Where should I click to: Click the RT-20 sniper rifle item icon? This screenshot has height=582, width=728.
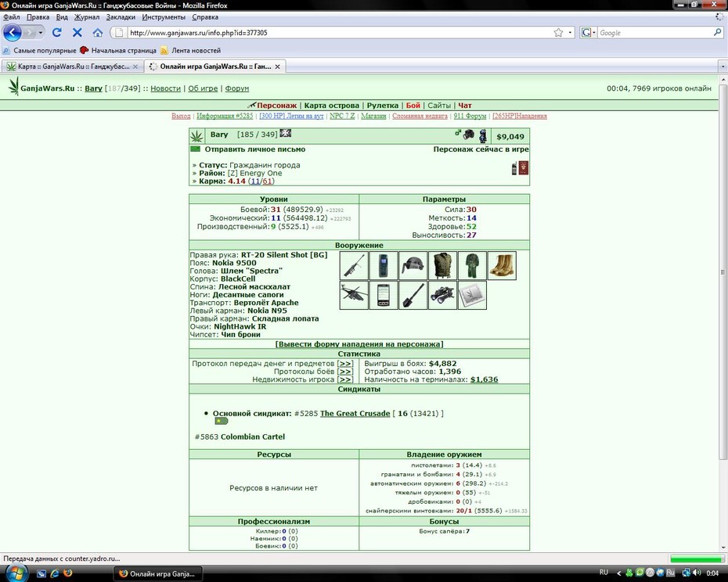click(x=354, y=265)
